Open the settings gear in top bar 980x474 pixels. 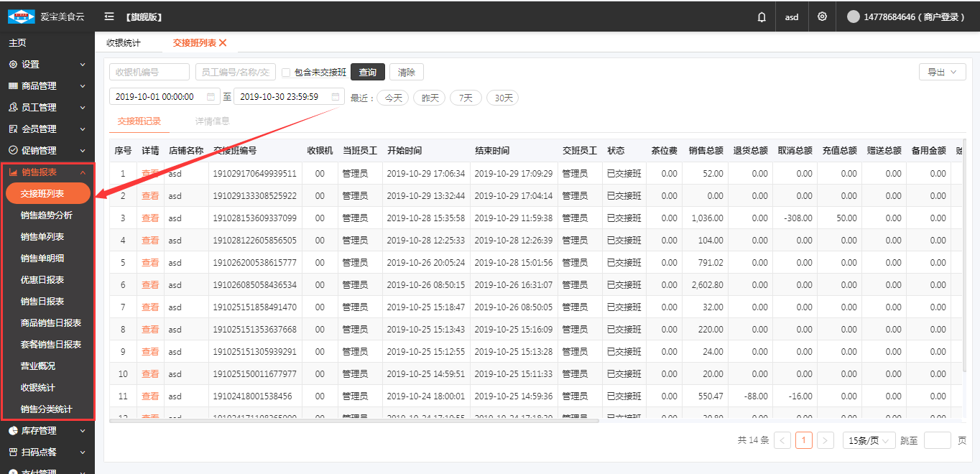[x=822, y=17]
